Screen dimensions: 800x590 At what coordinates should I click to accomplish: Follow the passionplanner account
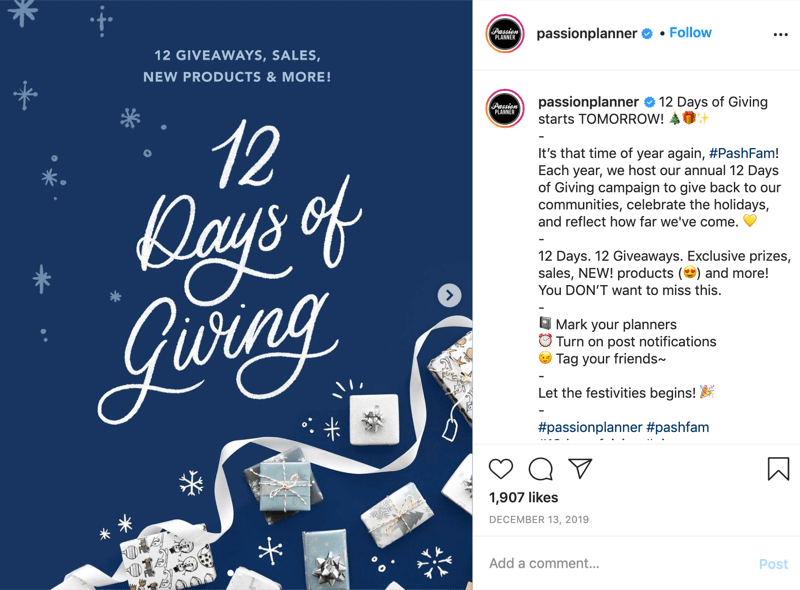690,33
